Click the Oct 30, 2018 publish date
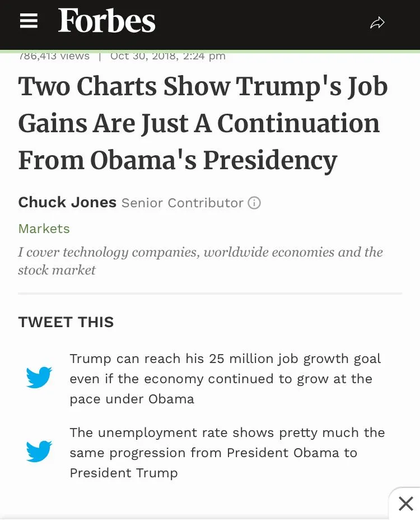Image resolution: width=420 pixels, height=521 pixels. (x=167, y=56)
